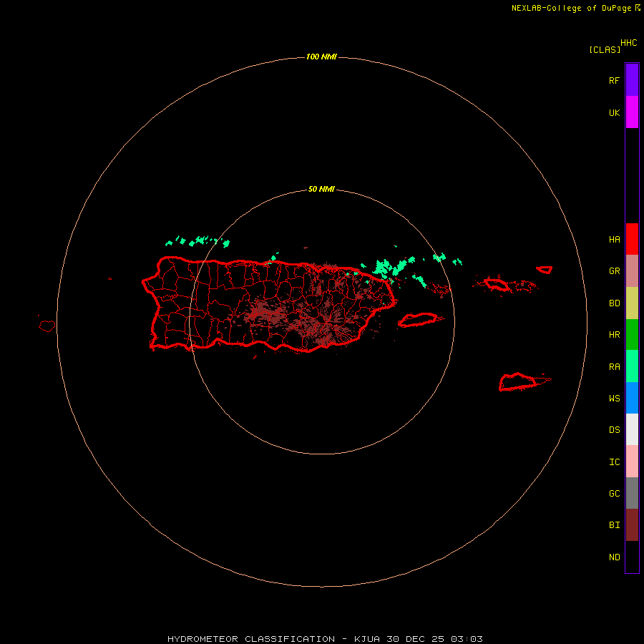The width and height of the screenshot is (644, 644).
Task: Click the RA legend label
Action: pyautogui.click(x=615, y=367)
